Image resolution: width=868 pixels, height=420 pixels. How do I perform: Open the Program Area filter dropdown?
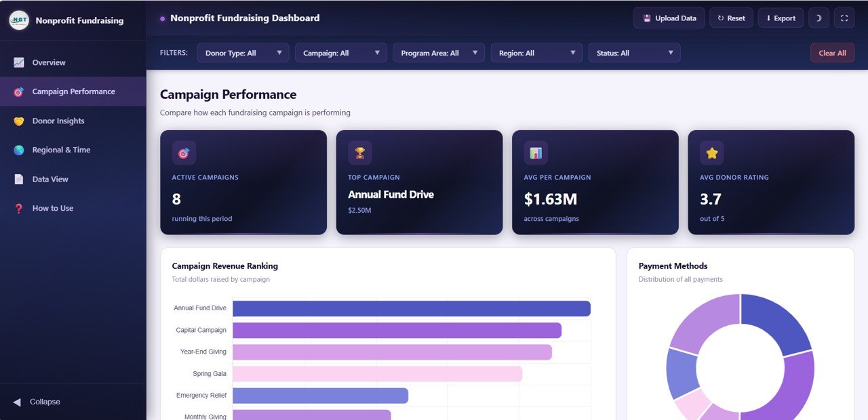[438, 52]
